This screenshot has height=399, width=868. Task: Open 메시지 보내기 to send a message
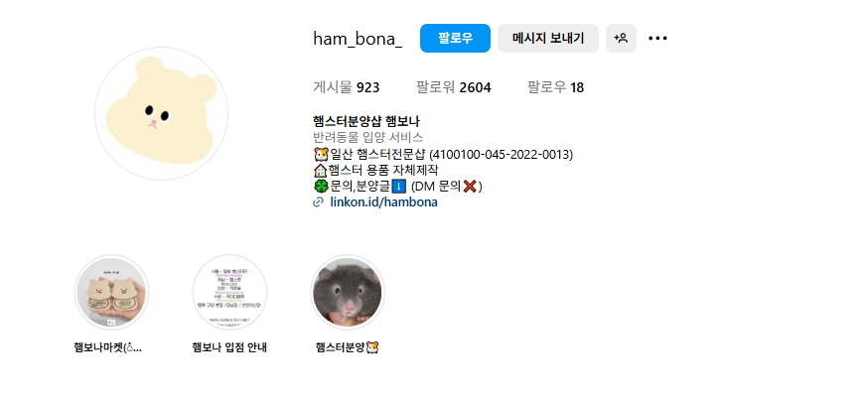(548, 38)
